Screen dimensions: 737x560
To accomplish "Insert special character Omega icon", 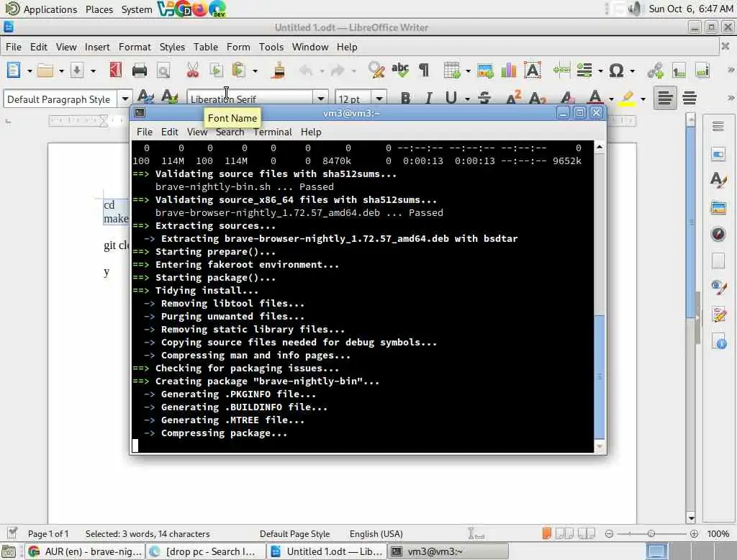I will click(616, 71).
